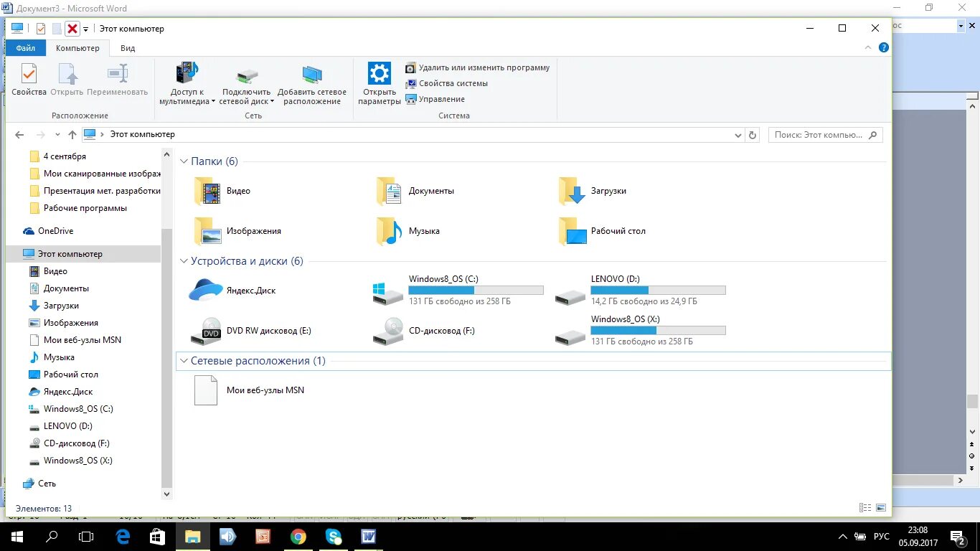Select the Рабочий стол folder in the main pane

[603, 231]
